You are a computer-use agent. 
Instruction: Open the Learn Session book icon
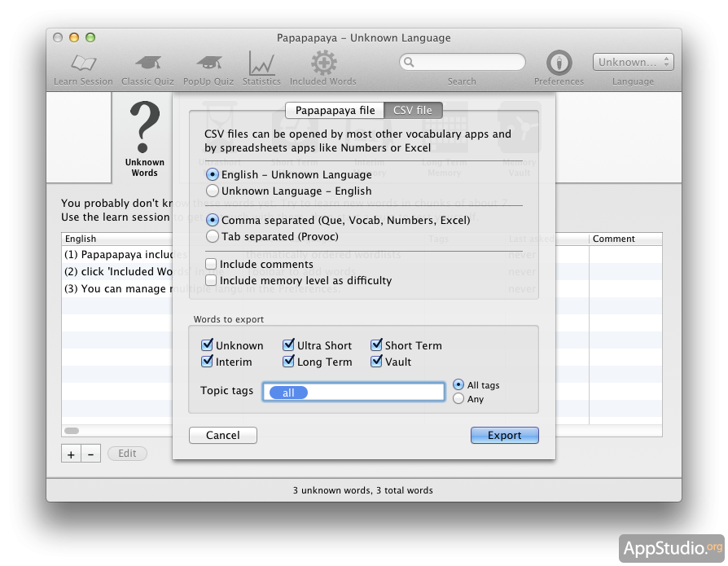[83, 64]
